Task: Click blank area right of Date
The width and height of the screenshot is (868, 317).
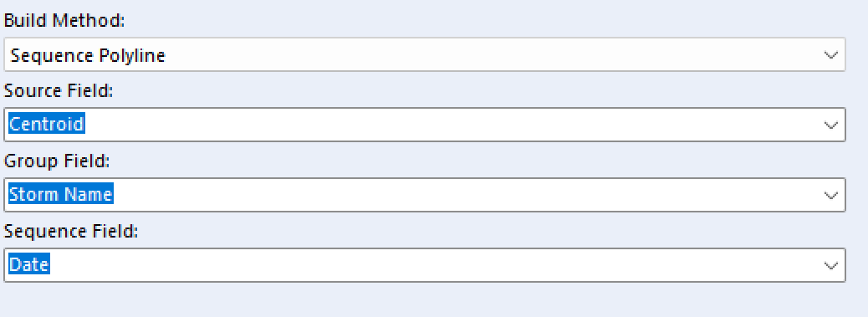Action: click(x=435, y=265)
